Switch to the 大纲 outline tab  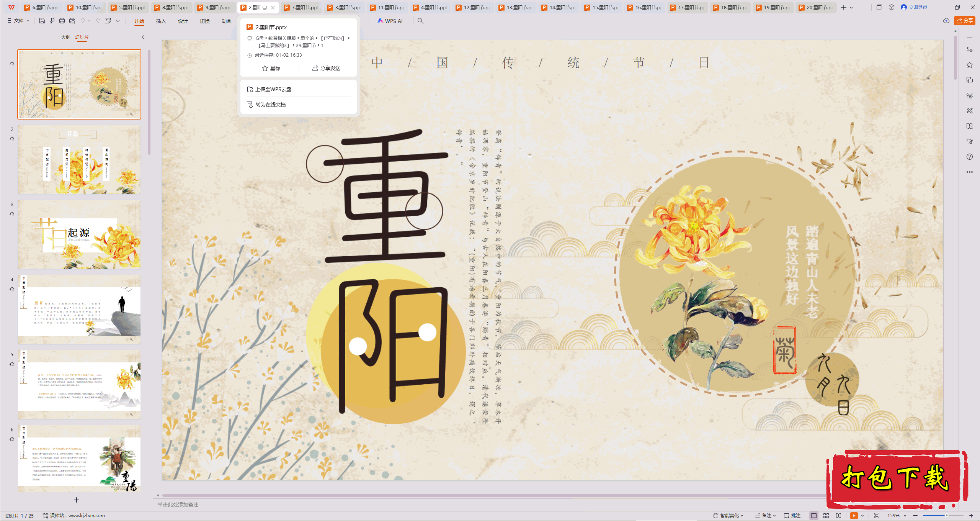click(x=66, y=37)
